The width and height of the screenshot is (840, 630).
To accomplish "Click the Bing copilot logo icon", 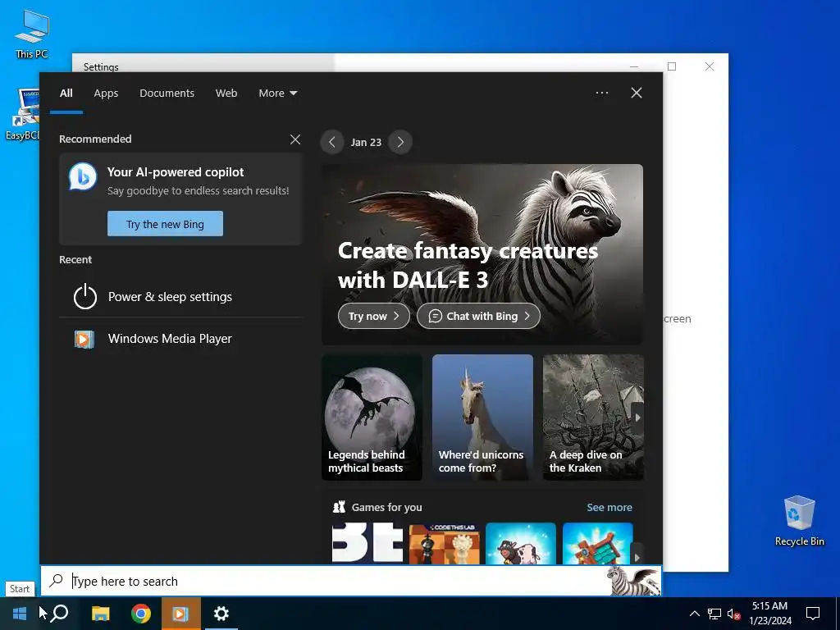I will coord(83,177).
